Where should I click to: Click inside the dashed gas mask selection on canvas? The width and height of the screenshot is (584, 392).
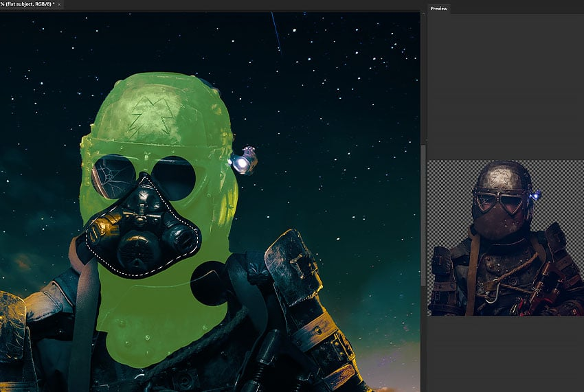(142, 229)
